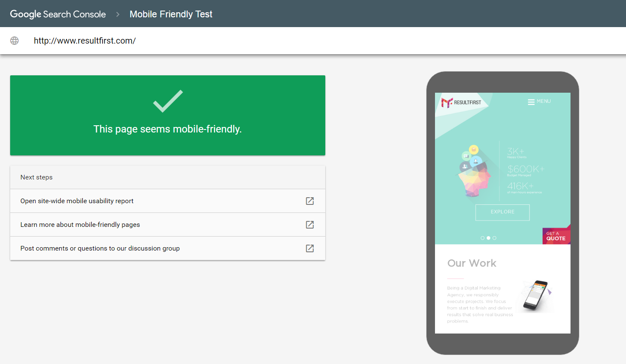
Task: Open Post comments or questions discussion link
Action: click(x=100, y=248)
